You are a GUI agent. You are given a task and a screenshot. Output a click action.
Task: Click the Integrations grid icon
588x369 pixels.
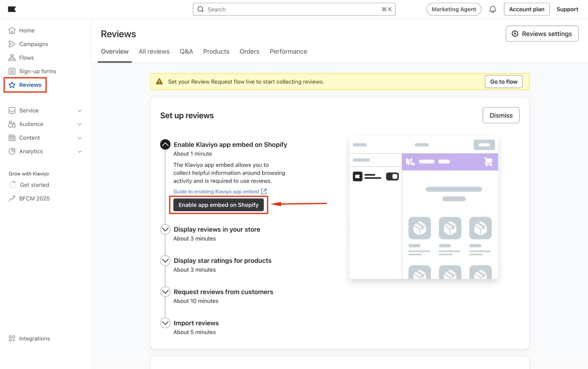coord(12,338)
